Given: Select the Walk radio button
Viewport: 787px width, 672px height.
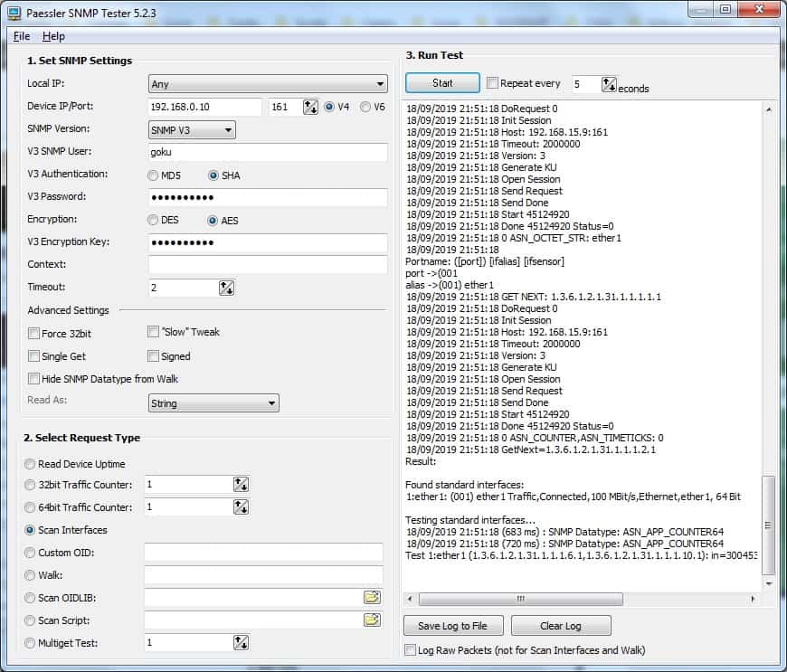Looking at the screenshot, I should [x=30, y=575].
